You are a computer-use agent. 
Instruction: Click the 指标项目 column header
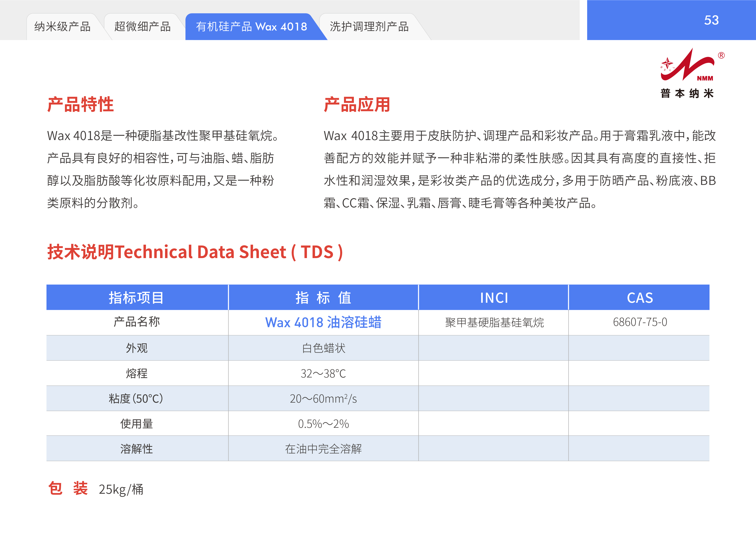pyautogui.click(x=137, y=298)
